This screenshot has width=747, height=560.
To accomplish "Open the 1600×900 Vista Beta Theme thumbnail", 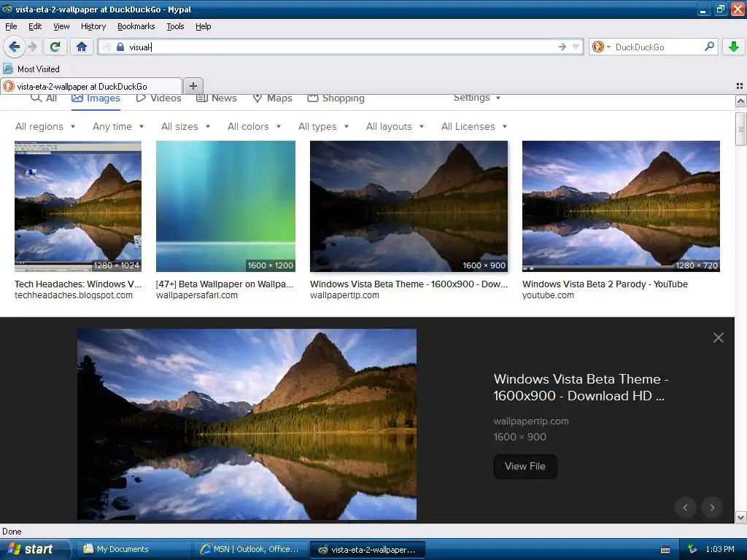I will (x=409, y=206).
